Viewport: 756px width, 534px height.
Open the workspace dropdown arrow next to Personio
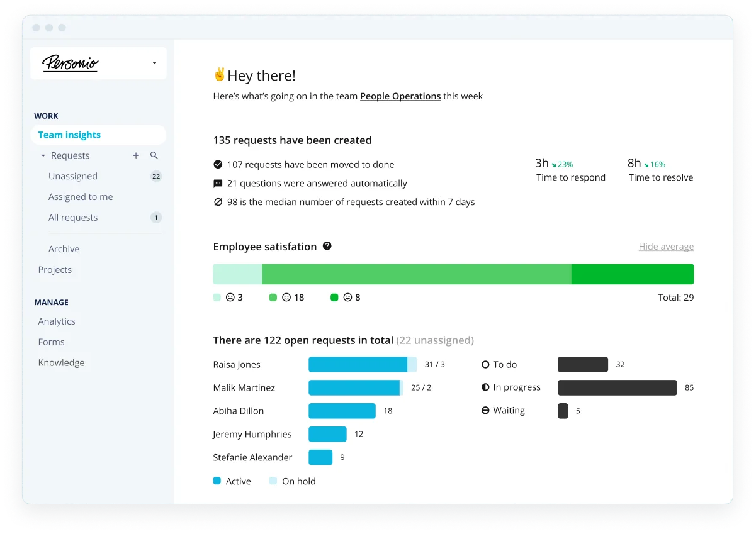point(155,63)
